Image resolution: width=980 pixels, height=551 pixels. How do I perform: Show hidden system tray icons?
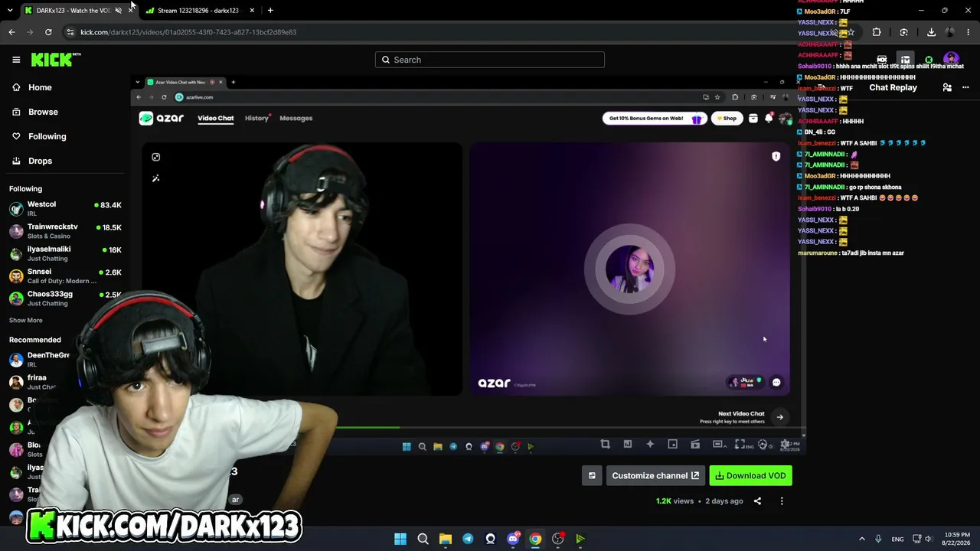tap(861, 539)
